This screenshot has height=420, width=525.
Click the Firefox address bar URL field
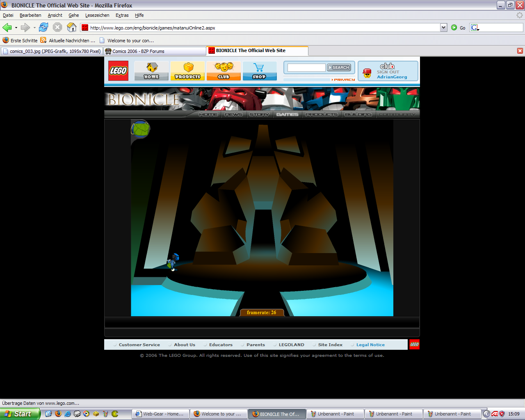(x=264, y=27)
